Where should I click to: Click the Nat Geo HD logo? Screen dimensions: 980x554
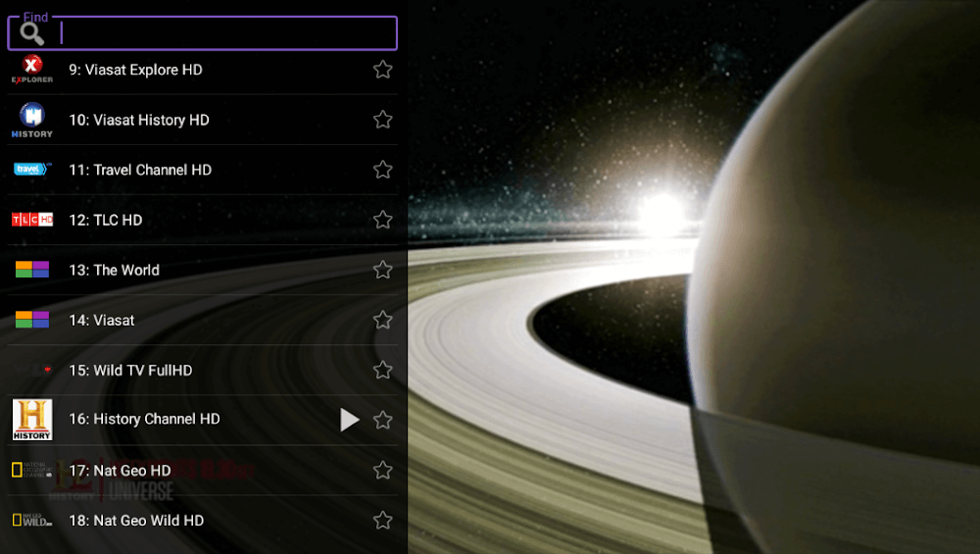[x=32, y=471]
